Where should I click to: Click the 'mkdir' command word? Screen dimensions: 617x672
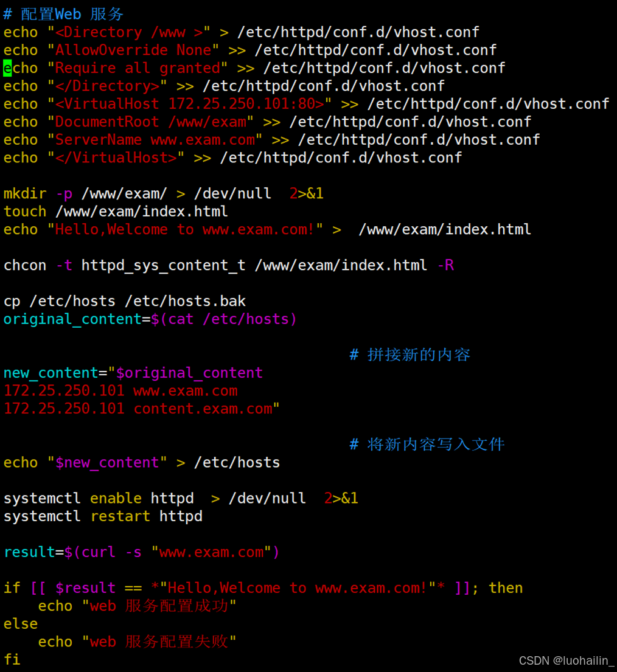pyautogui.click(x=25, y=194)
